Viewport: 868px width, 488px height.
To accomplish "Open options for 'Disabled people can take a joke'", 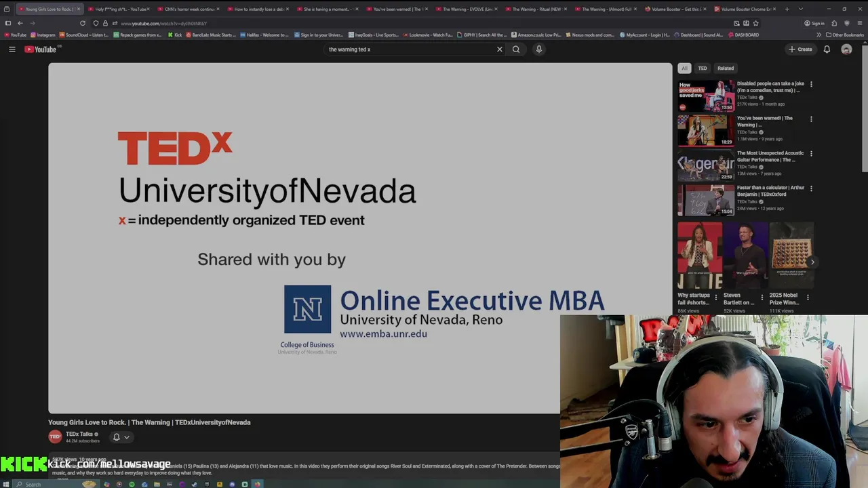I will coord(811,85).
